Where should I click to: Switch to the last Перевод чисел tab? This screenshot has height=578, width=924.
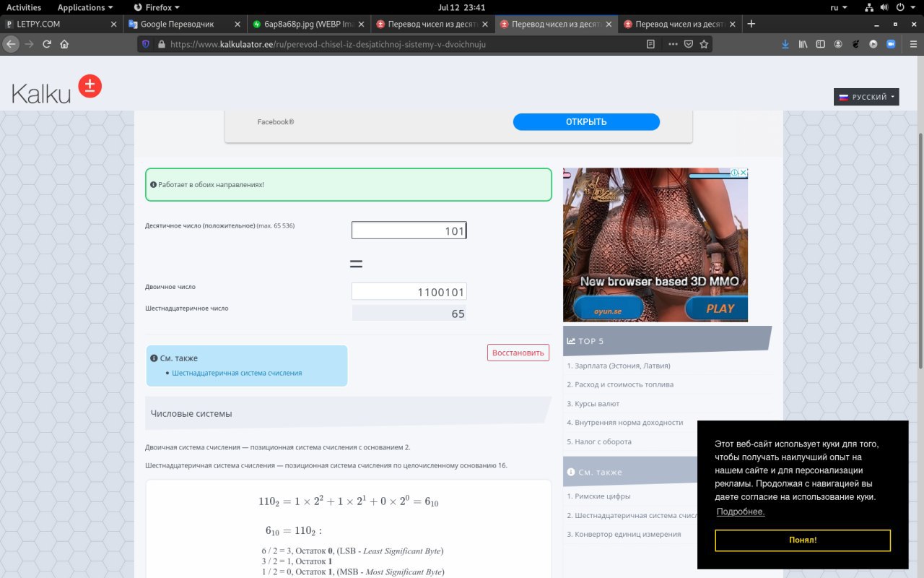coord(680,24)
